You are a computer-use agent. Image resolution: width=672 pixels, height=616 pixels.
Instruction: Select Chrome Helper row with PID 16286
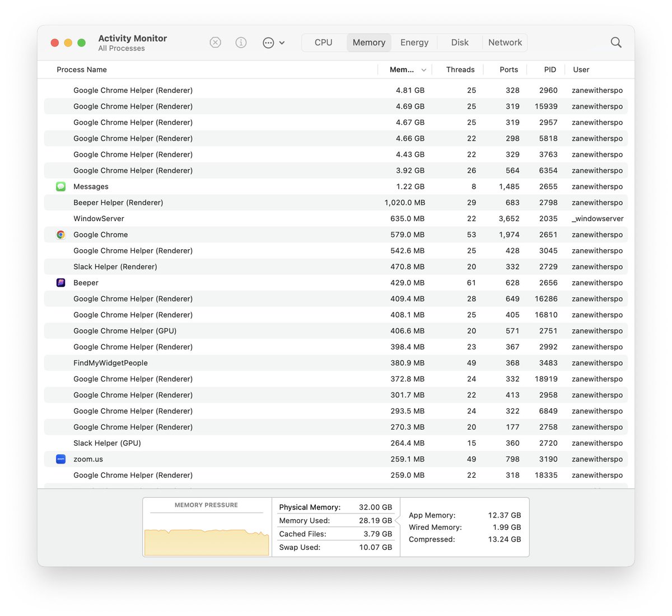click(x=336, y=299)
